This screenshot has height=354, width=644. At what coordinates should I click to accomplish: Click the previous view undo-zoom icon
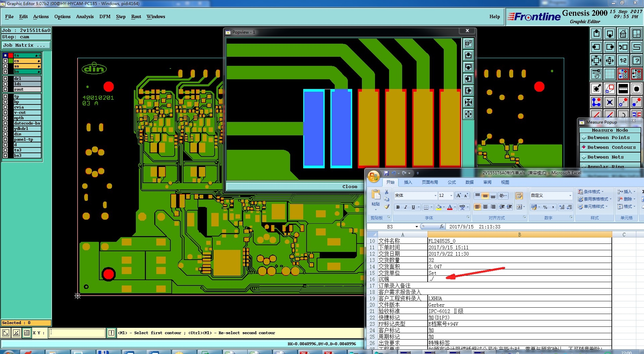point(623,47)
